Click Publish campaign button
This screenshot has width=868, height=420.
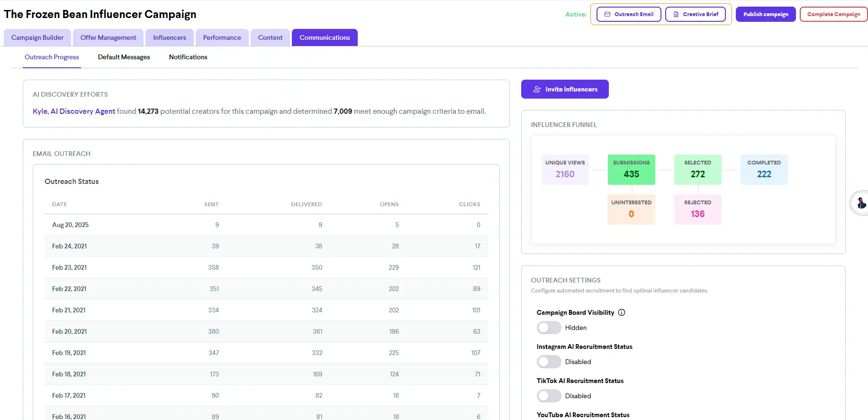[766, 14]
